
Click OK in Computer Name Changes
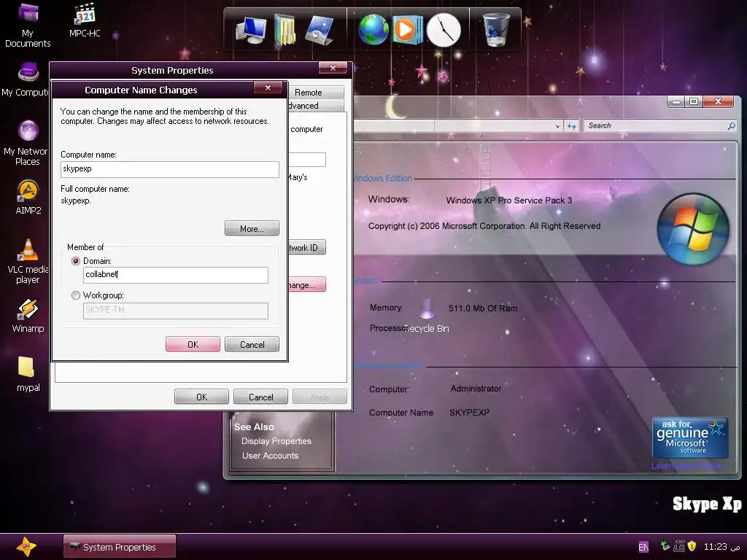click(193, 344)
